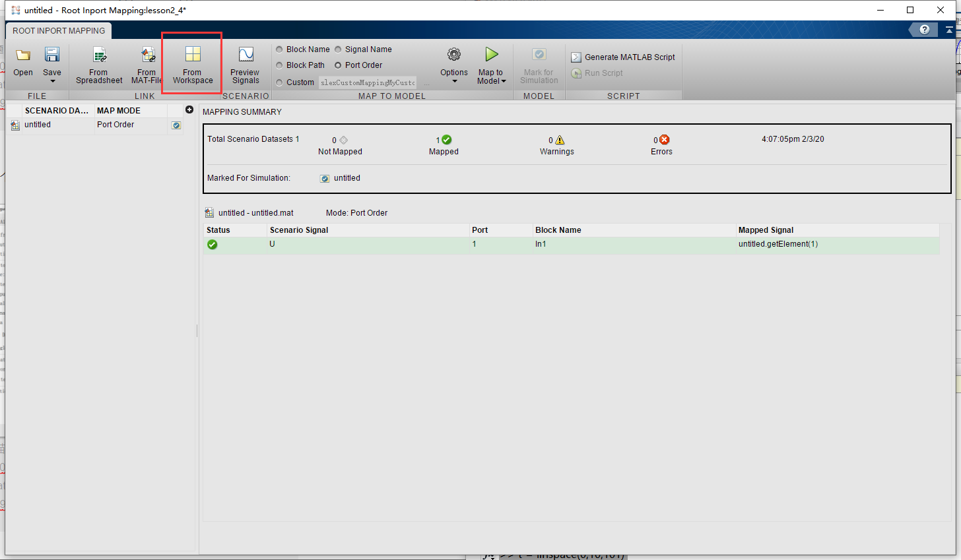Click the Mark for Simulation button
The width and height of the screenshot is (961, 560).
[x=539, y=64]
